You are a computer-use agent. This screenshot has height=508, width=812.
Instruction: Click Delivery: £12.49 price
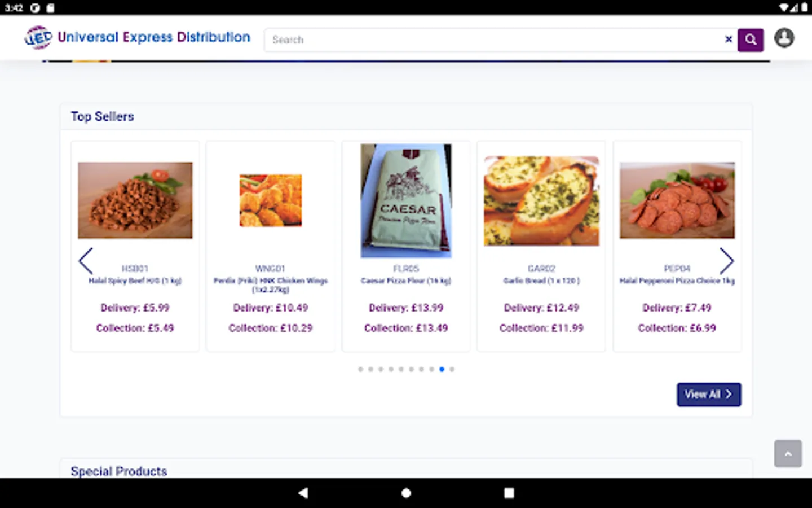point(541,308)
